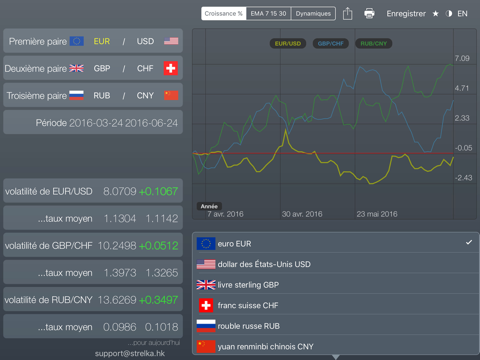Toggle GBP/CHF chart legend pill
Image resolution: width=480 pixels, height=360 pixels.
click(331, 43)
